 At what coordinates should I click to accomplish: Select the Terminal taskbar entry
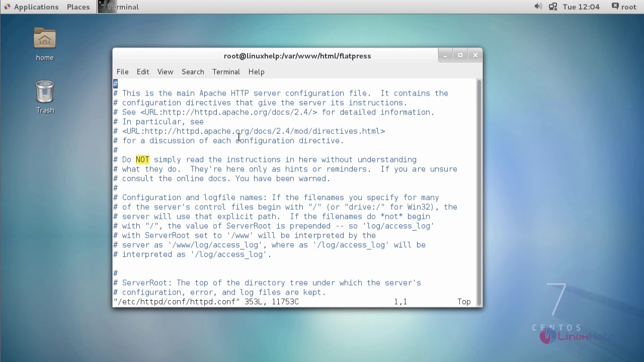[119, 7]
